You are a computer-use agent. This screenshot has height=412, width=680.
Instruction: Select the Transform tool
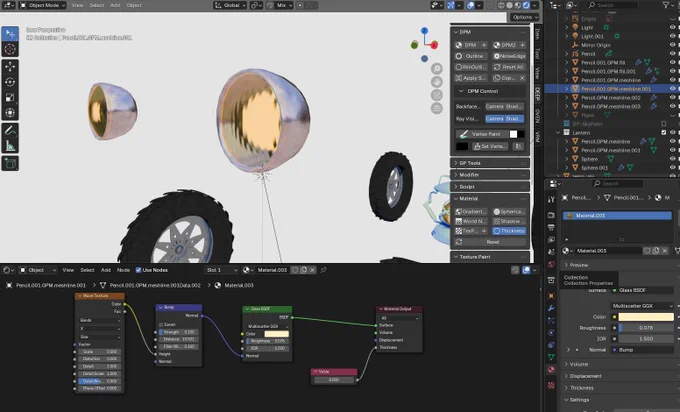pos(10,113)
